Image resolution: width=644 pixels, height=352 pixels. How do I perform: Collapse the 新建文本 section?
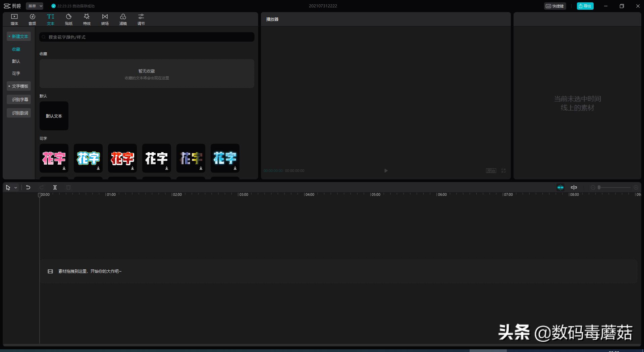(x=19, y=36)
